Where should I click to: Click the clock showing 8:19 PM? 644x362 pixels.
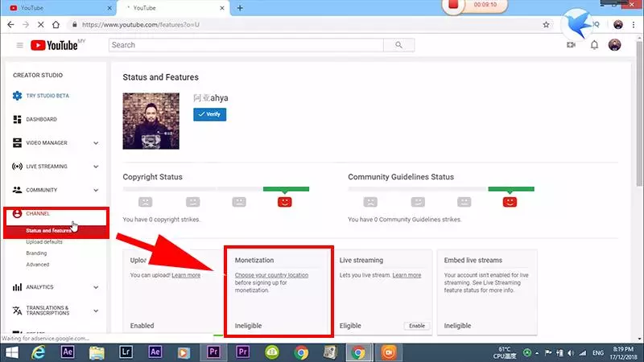point(622,349)
